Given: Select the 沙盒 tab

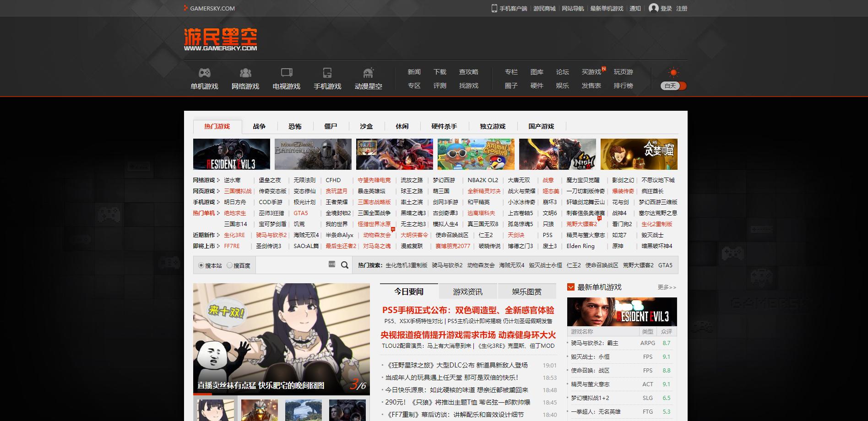Looking at the screenshot, I should (x=366, y=126).
